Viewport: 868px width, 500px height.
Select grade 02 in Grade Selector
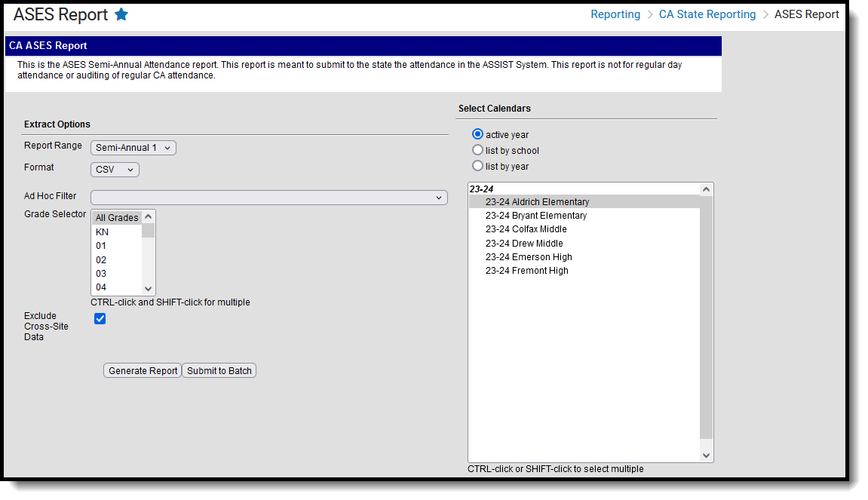click(x=117, y=259)
